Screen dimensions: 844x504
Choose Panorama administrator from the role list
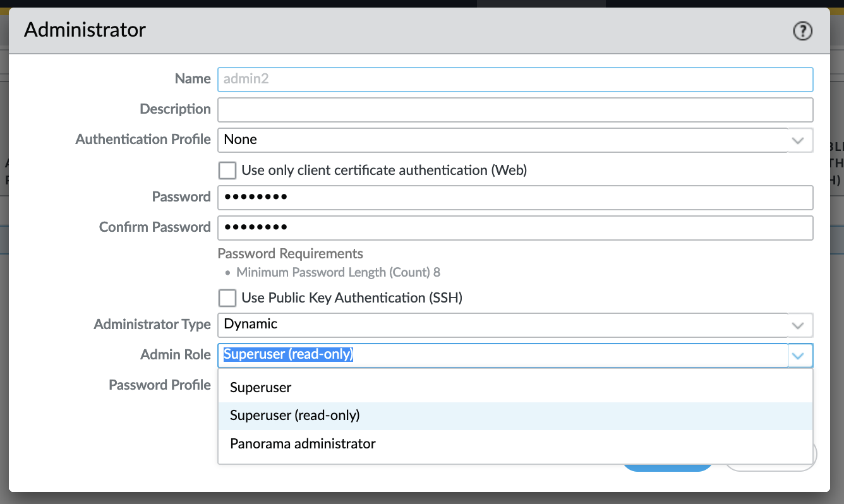(515, 444)
